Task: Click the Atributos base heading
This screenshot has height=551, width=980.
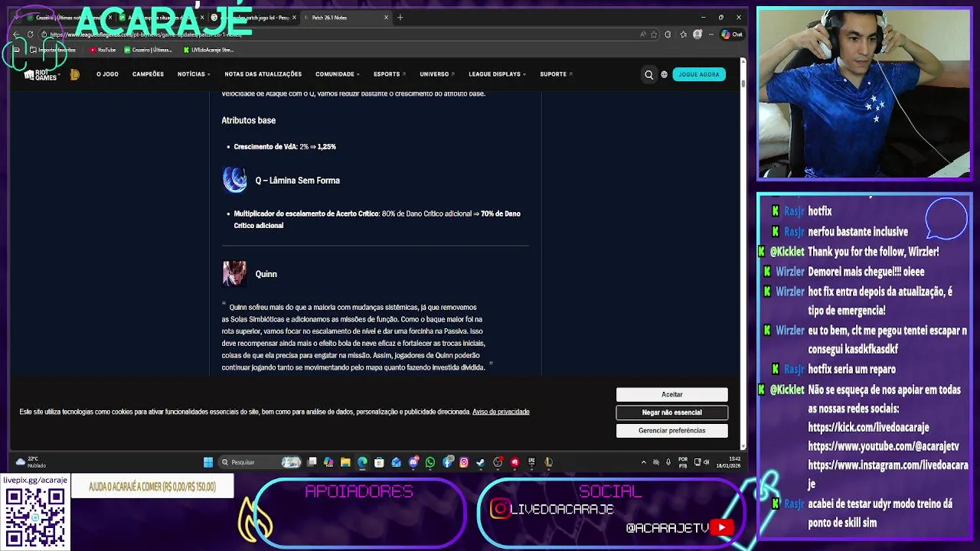Action: (248, 120)
